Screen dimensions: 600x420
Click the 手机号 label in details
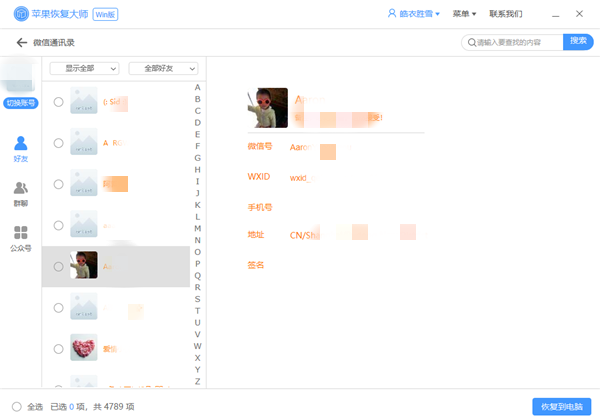(260, 207)
